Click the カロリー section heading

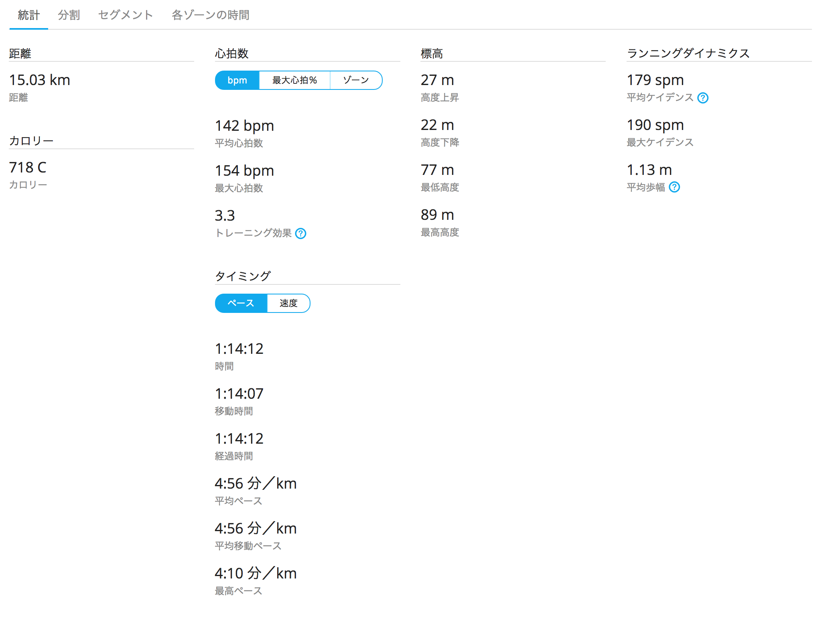(31, 141)
